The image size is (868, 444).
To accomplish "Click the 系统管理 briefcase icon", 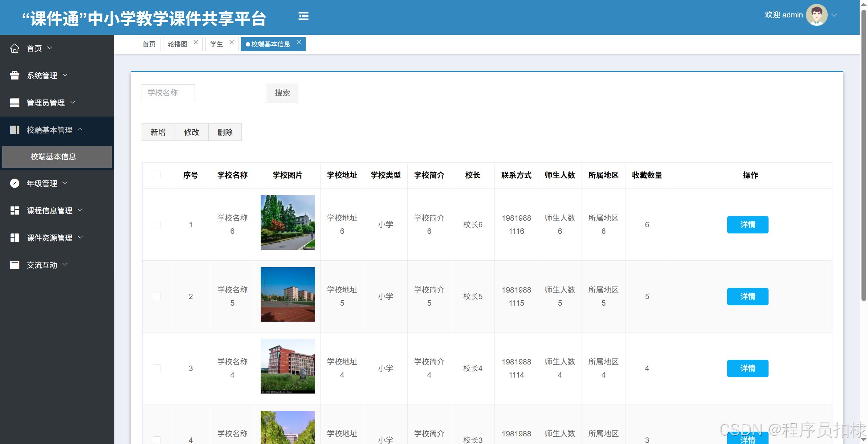I will click(15, 75).
